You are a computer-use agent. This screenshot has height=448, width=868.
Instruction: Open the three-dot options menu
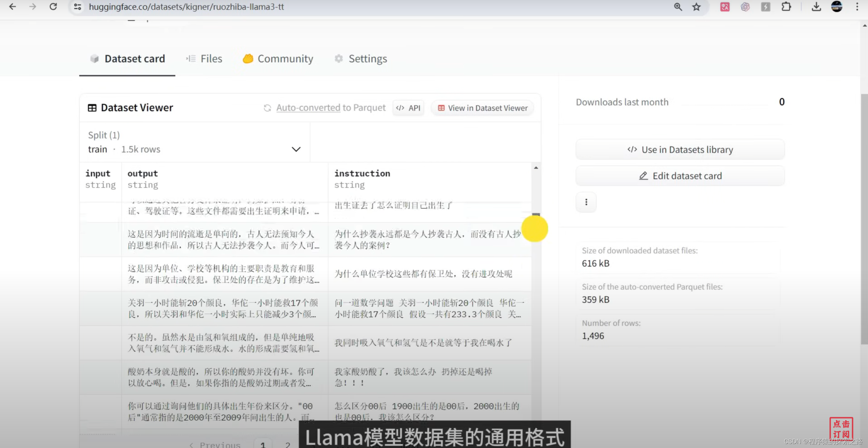tap(586, 202)
